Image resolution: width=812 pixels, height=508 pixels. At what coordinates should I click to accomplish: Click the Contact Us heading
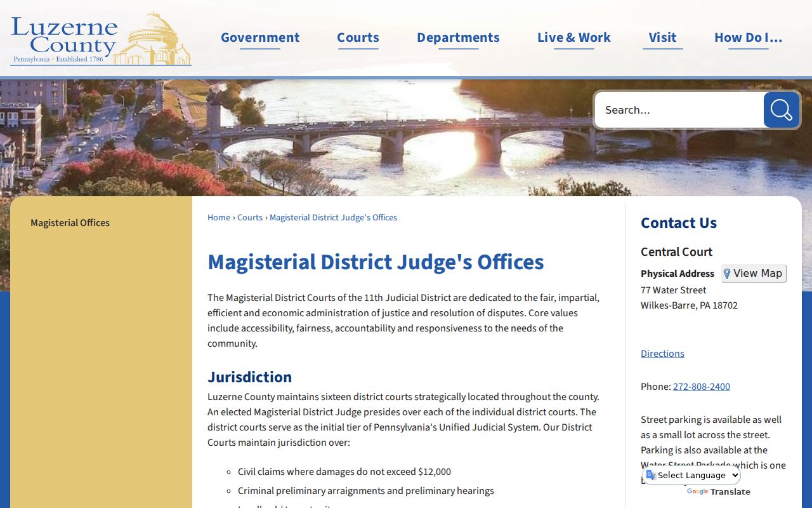tap(679, 223)
